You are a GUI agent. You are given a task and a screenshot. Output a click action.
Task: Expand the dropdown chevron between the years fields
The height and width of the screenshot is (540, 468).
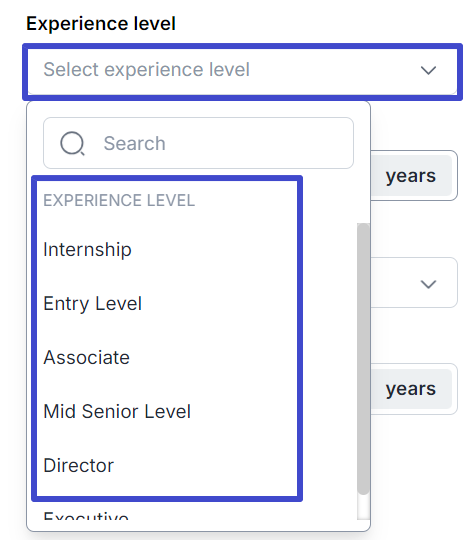(428, 284)
